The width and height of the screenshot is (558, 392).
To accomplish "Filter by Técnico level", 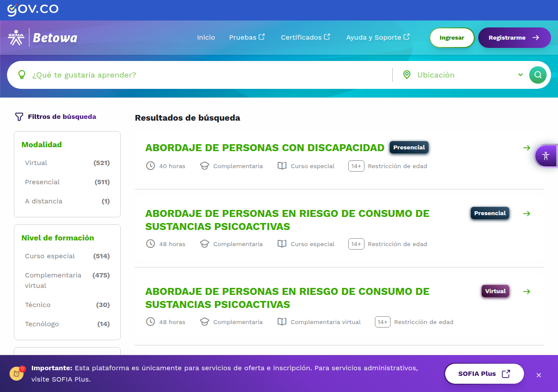I will [x=67, y=305].
